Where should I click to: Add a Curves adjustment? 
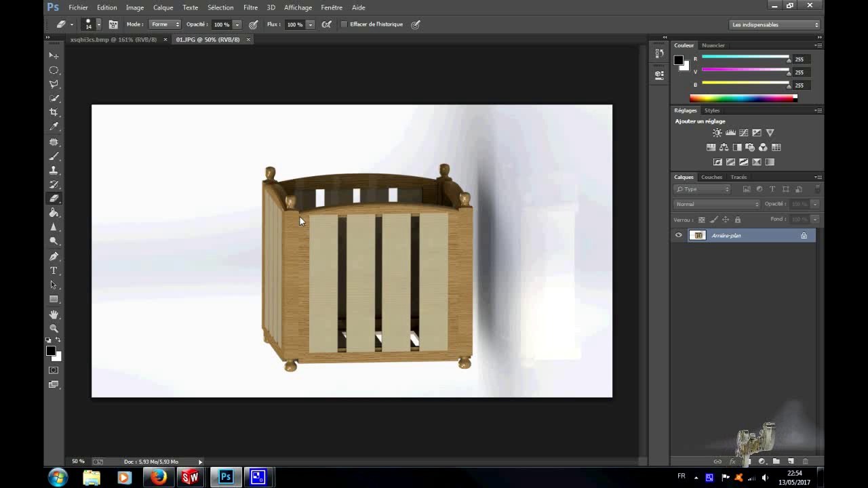[743, 133]
